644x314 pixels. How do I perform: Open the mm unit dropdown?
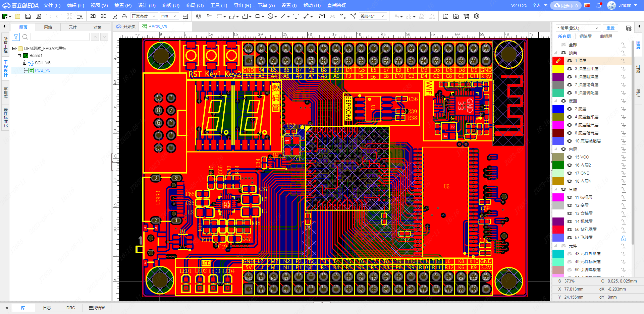(x=169, y=16)
